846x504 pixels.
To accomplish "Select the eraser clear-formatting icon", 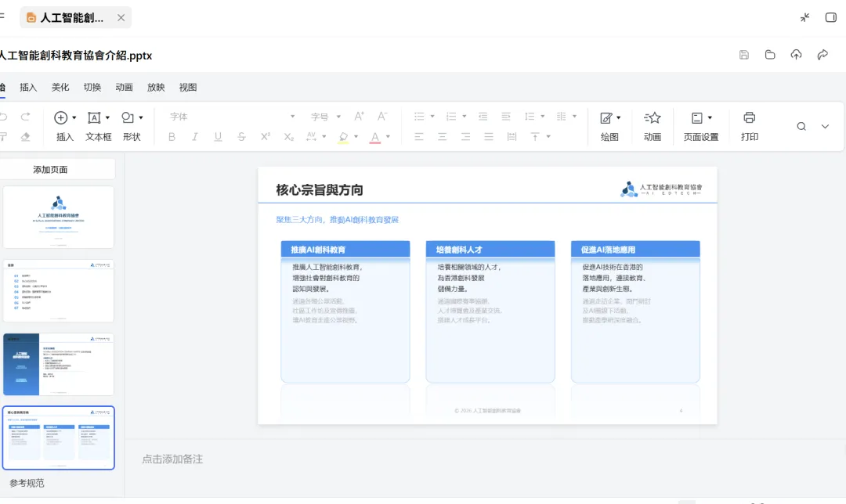I will pyautogui.click(x=25, y=137).
